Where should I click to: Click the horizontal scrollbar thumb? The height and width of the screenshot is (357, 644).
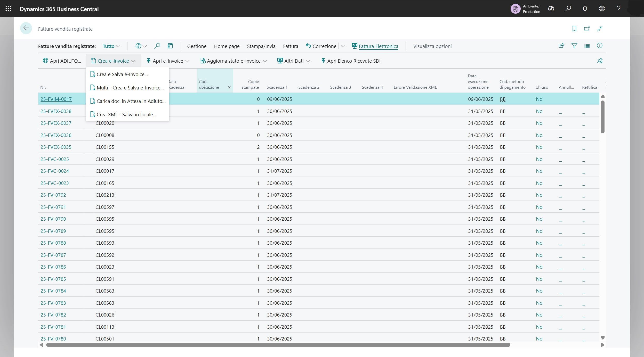278,345
